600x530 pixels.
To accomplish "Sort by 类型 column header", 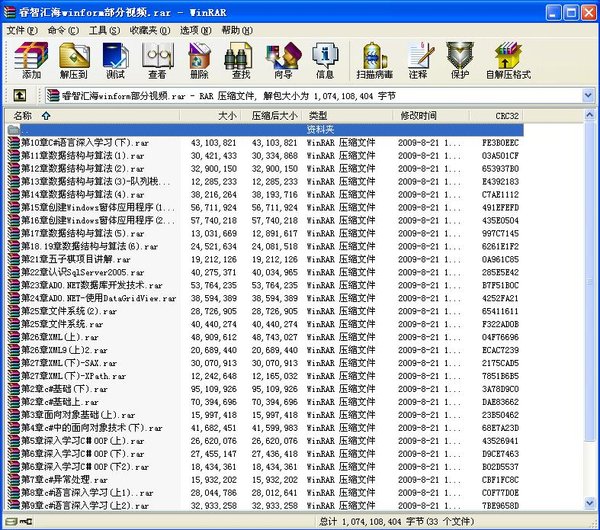I will point(347,116).
